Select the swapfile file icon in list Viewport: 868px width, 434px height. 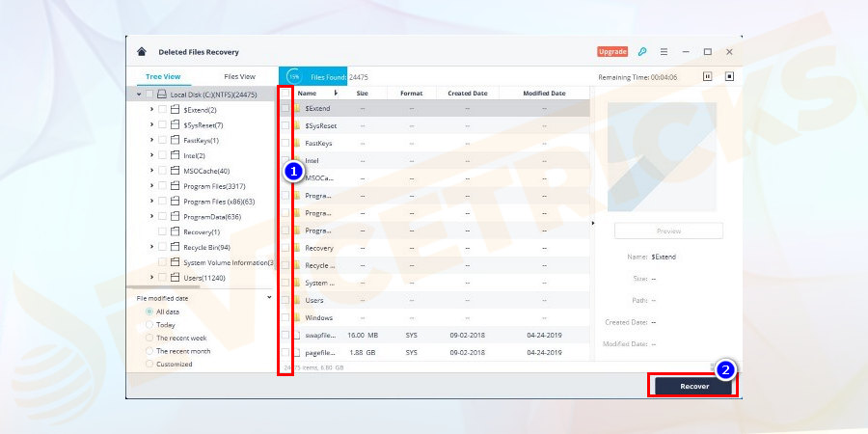tap(297, 335)
